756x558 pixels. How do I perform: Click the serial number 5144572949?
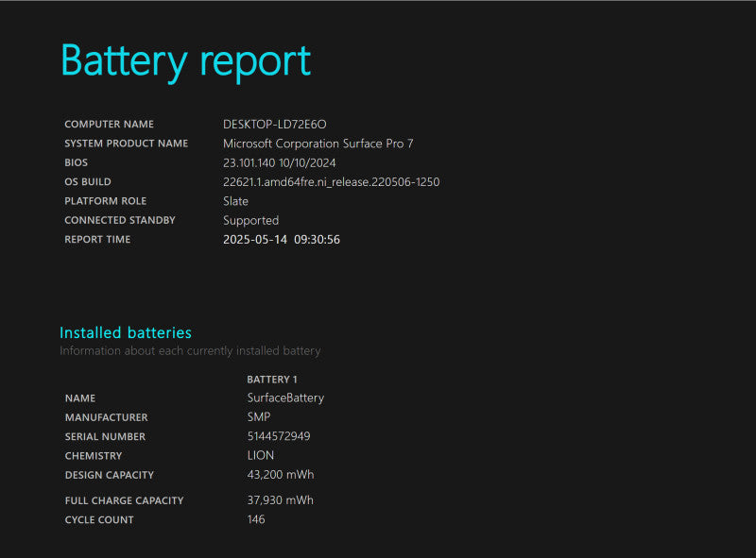pyautogui.click(x=279, y=436)
